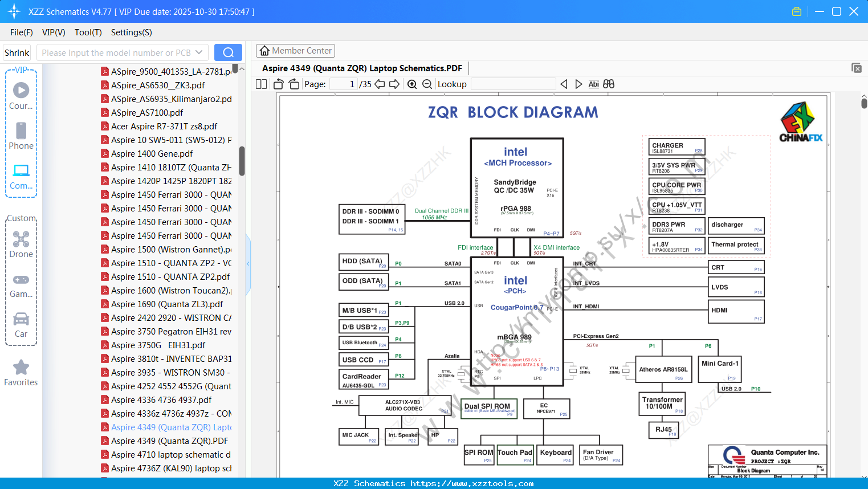868x489 pixels.
Task: Open the Drone category in the sidebar
Action: pos(21,244)
